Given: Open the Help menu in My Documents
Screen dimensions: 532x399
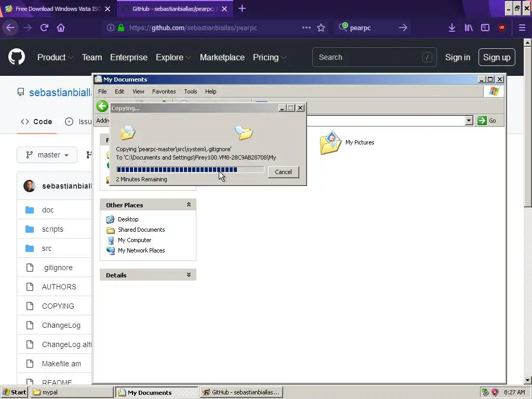Looking at the screenshot, I should click(210, 91).
